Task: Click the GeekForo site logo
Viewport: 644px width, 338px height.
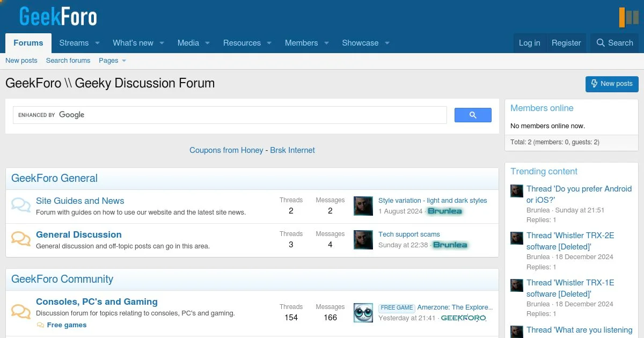Action: 58,16
